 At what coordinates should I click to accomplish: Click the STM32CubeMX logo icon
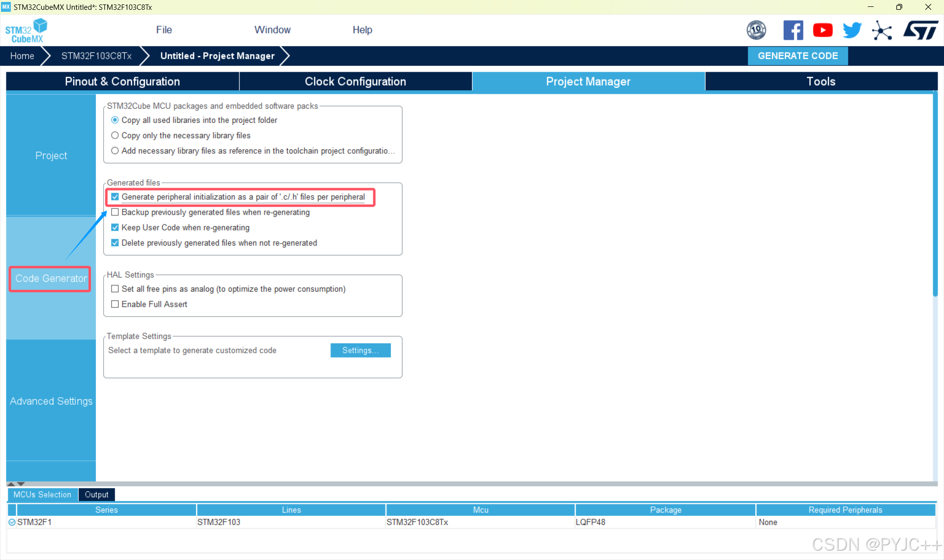[26, 30]
